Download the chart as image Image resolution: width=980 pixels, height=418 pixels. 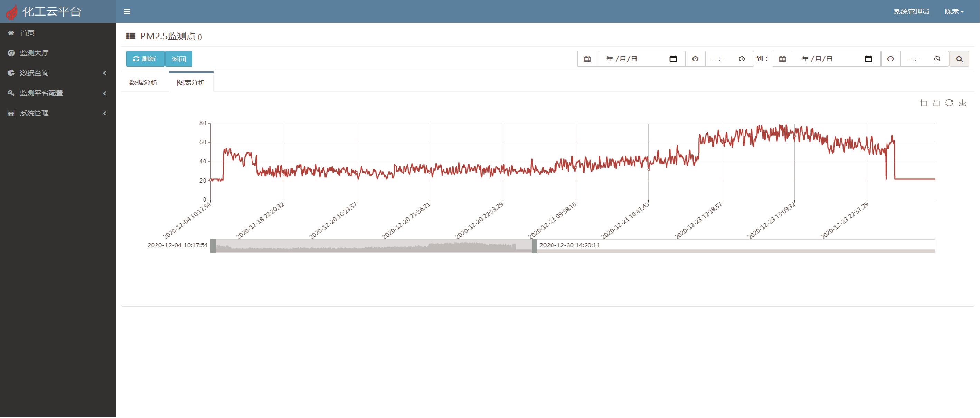(x=962, y=103)
